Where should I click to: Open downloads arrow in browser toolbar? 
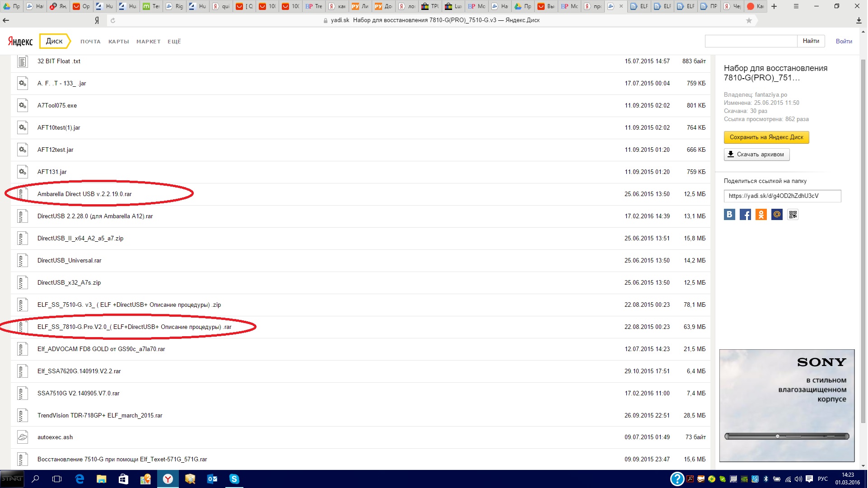coord(859,20)
